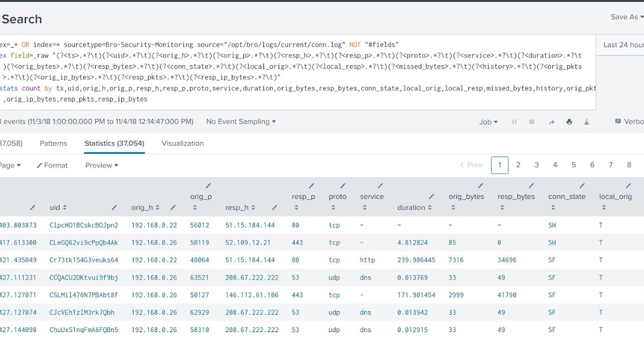This screenshot has height=338, width=644.
Task: Open the Save As dropdown
Action: [x=626, y=17]
